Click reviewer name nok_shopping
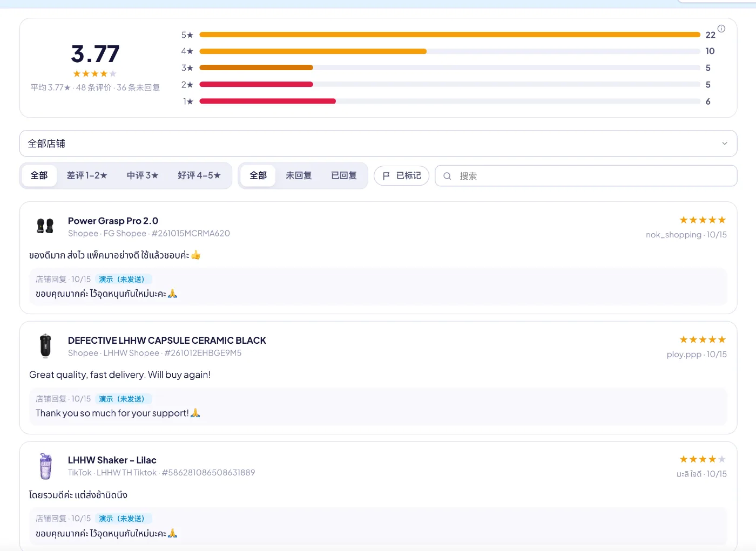The image size is (756, 551). click(673, 235)
